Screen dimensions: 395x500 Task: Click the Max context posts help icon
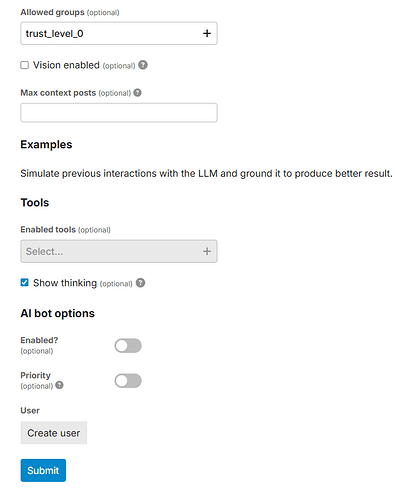tap(137, 93)
